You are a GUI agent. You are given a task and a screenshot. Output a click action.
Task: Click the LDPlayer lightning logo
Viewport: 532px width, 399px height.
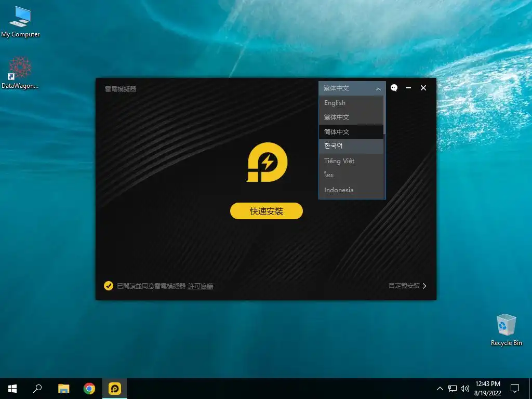pyautogui.click(x=267, y=162)
